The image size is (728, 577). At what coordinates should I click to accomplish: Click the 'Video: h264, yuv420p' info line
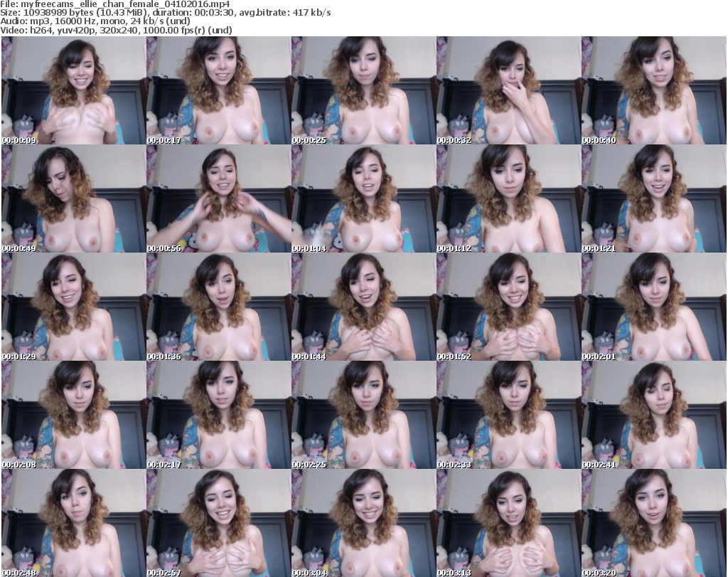point(116,30)
